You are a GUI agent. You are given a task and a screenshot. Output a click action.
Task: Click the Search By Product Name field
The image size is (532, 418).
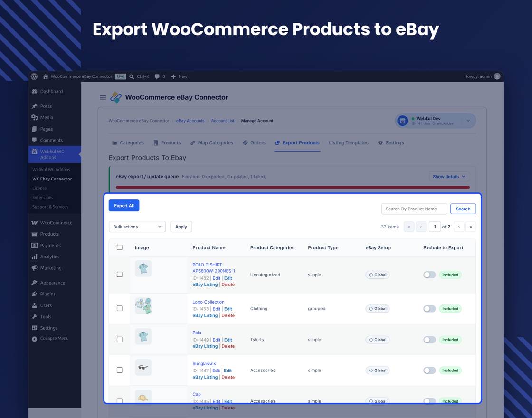414,209
